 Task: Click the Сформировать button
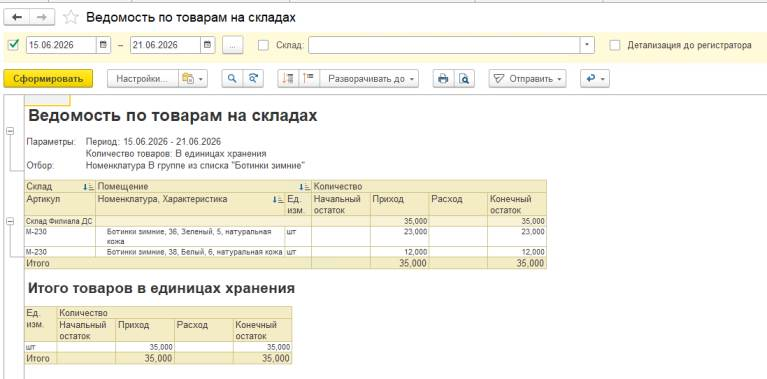(48, 79)
